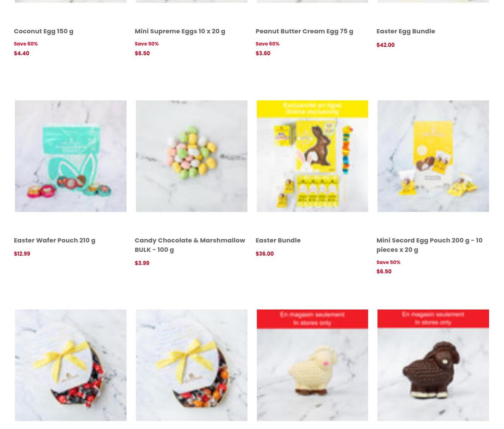Select the Easter Wafer Pouch 210 g title
Viewport: 504px width, 429px height.
pyautogui.click(x=55, y=240)
